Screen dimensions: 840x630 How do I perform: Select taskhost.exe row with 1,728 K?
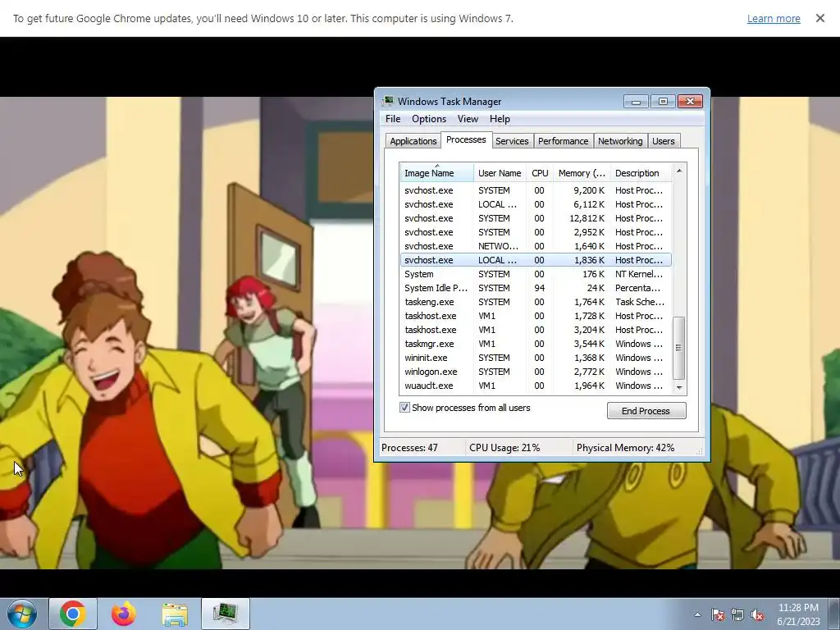536,316
